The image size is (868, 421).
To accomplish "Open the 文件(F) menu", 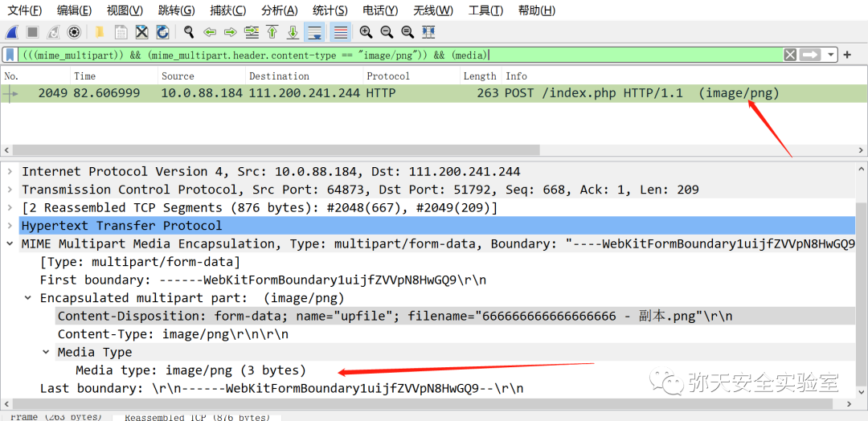I will pos(24,10).
